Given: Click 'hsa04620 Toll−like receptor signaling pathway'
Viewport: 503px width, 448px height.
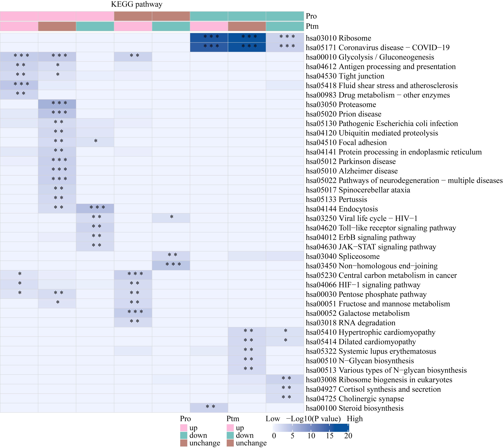Looking at the screenshot, I should click(x=381, y=228).
